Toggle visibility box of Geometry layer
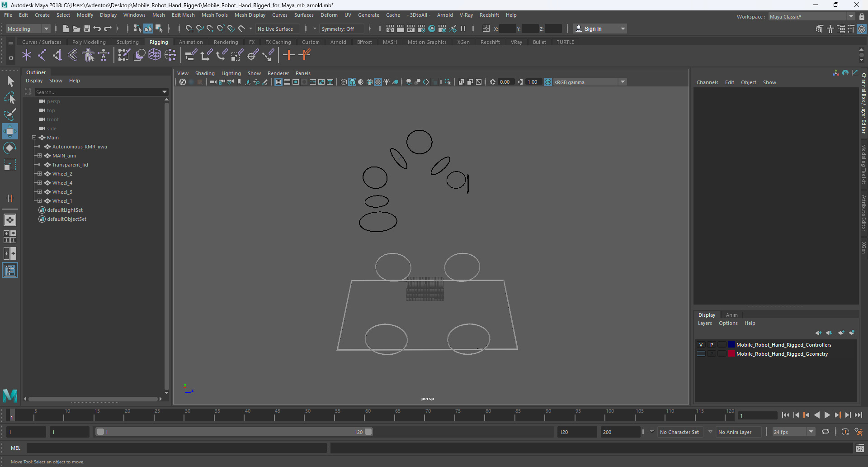Screen dimensions: 868x467 pyautogui.click(x=701, y=354)
